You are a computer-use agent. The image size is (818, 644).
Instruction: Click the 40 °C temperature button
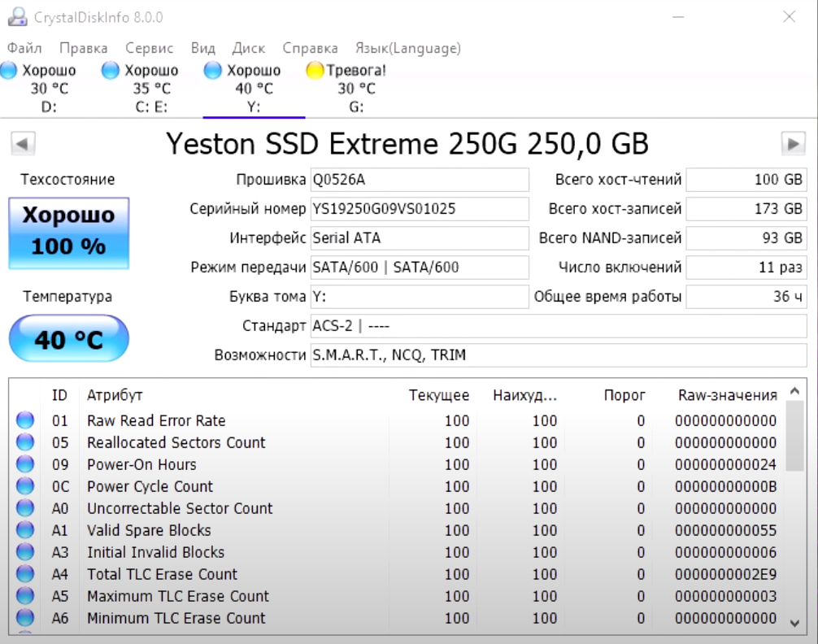[69, 339]
